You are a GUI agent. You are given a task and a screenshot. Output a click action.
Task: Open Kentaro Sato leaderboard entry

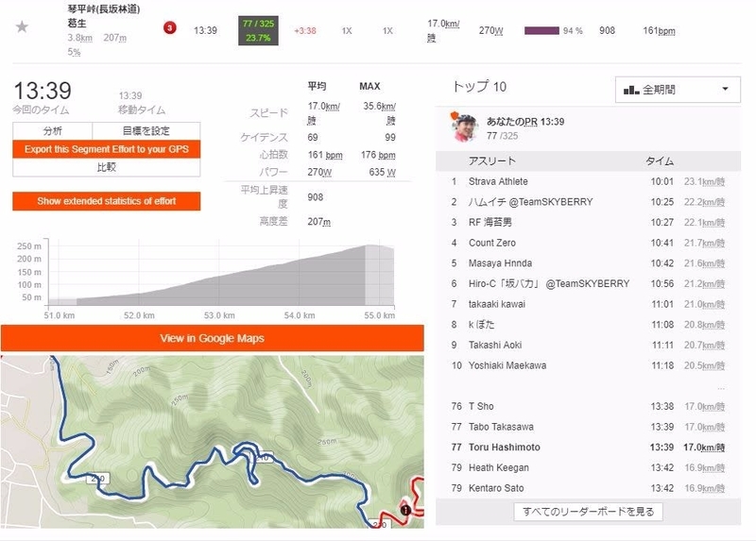(495, 488)
